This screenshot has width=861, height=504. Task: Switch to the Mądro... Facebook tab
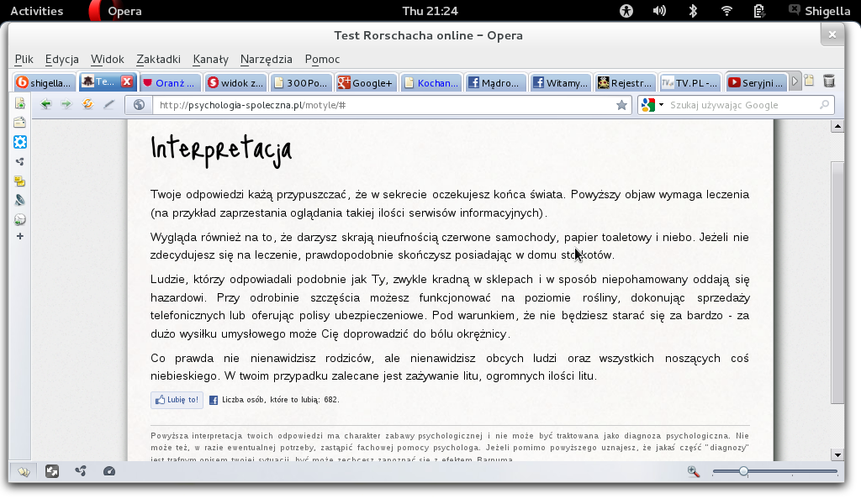pos(496,83)
